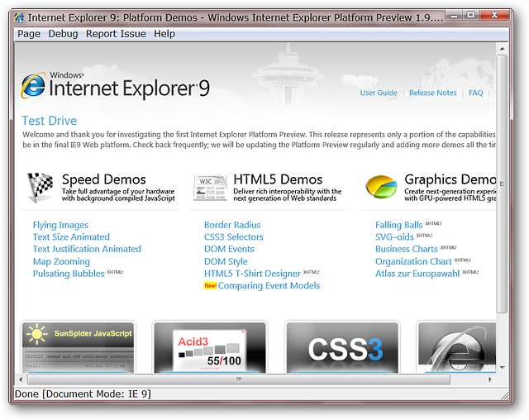Click the Graphics Demos heading
This screenshot has height=420, width=529.
[450, 179]
